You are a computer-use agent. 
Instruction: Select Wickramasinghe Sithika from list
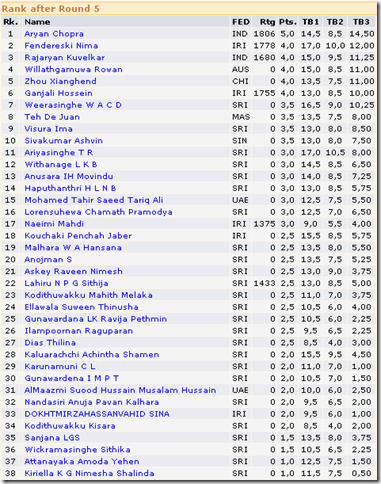point(77,450)
